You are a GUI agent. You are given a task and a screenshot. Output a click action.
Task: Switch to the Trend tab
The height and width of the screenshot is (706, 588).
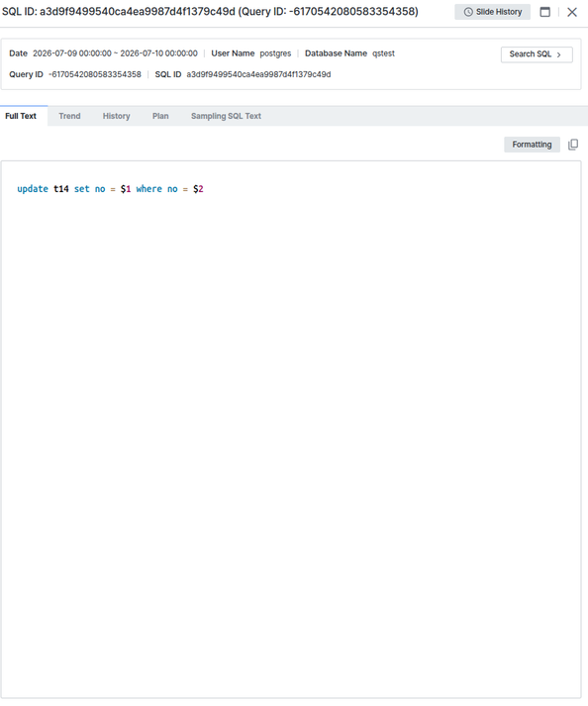coord(69,116)
